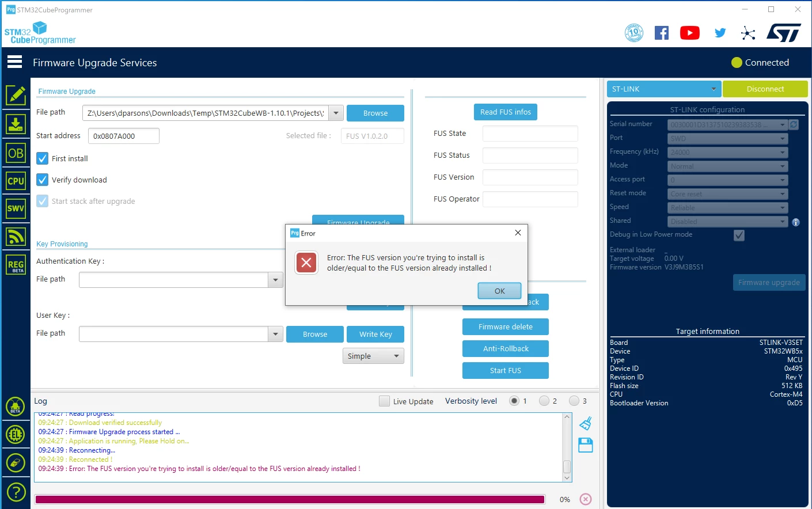Viewport: 812px width, 509px height.
Task: Click the Start address input field
Action: click(x=124, y=136)
